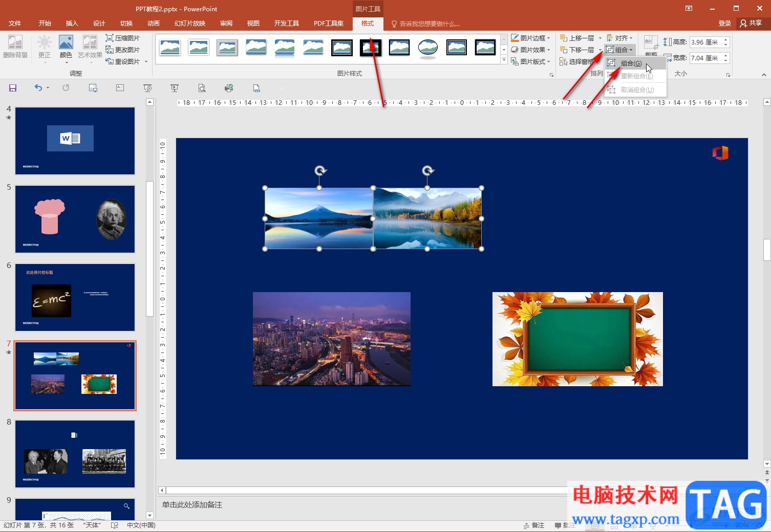The image size is (771, 532).
Task: Open the Align (对齐) dropdown
Action: tap(620, 38)
